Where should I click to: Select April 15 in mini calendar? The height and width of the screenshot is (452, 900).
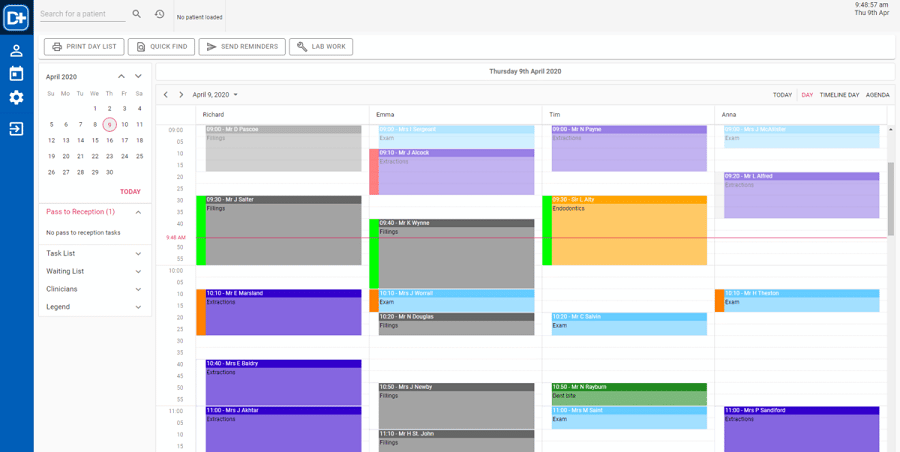click(95, 140)
